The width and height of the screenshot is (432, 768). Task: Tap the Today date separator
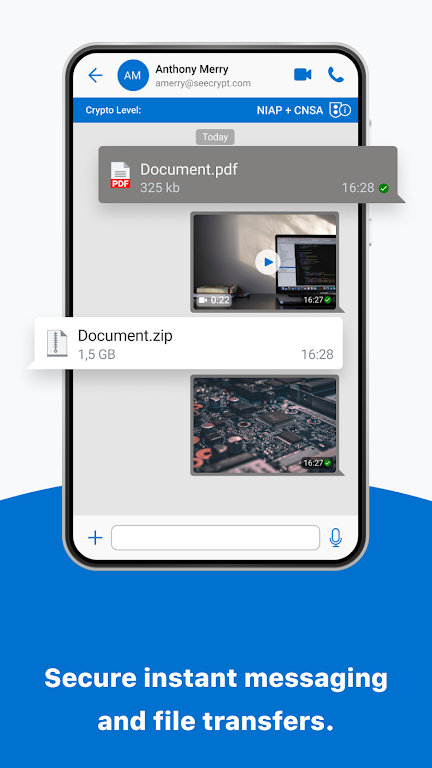216,137
